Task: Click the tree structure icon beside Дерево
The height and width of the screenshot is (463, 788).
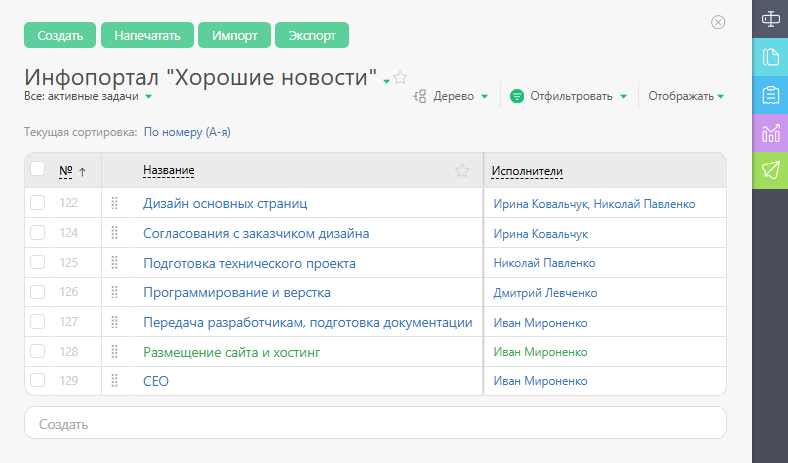Action: (x=420, y=96)
